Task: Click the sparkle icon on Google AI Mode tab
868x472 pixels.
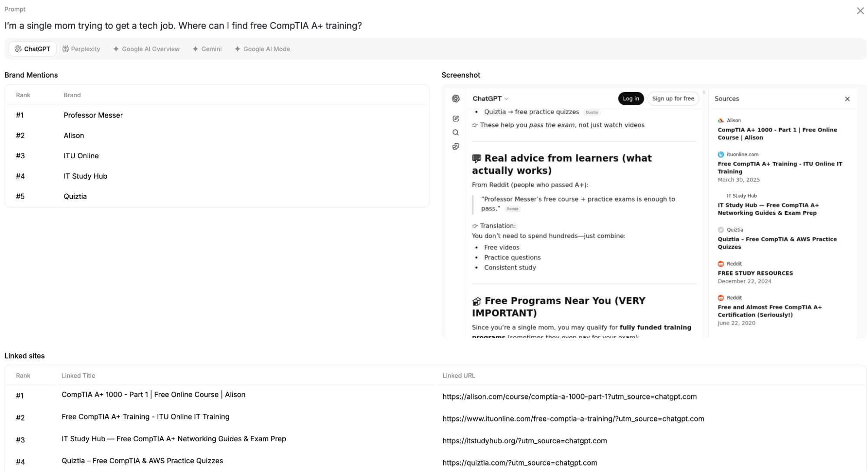Action: click(238, 49)
